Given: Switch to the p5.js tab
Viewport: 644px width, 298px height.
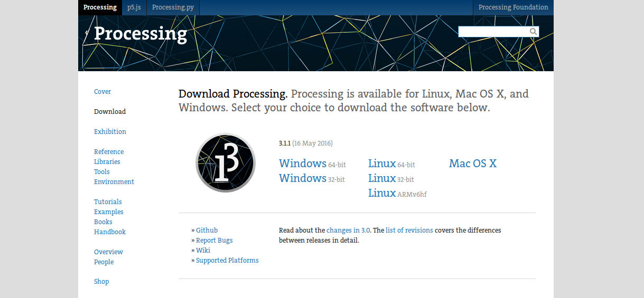Looking at the screenshot, I should pos(134,7).
